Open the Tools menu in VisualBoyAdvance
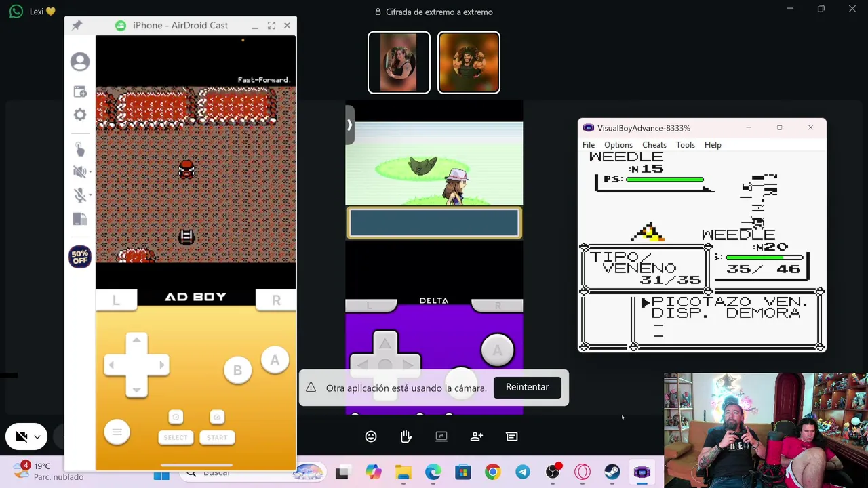Viewport: 868px width, 488px height. (686, 145)
